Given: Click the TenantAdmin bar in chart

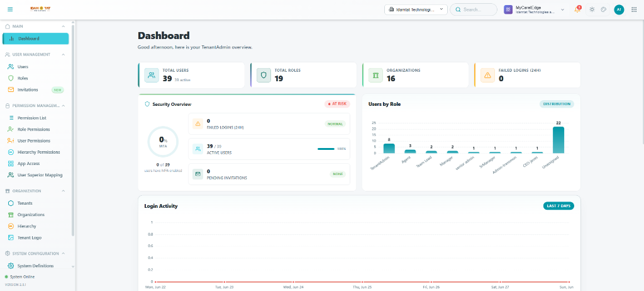Looking at the screenshot, I should pos(389,148).
